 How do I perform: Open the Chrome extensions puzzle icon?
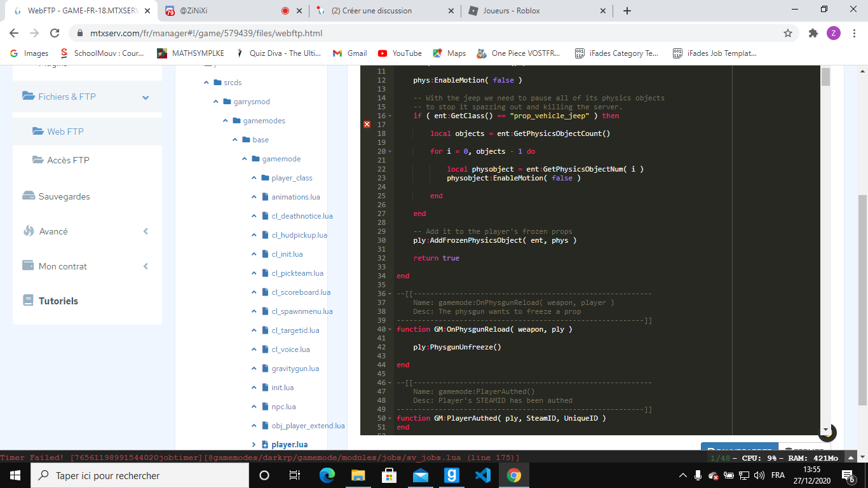813,33
